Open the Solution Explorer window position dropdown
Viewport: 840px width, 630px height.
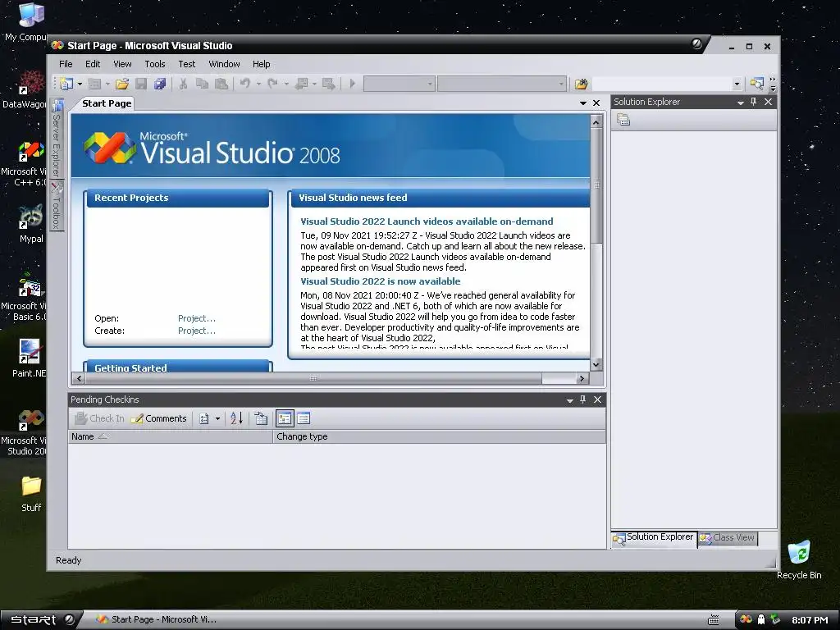pos(741,103)
